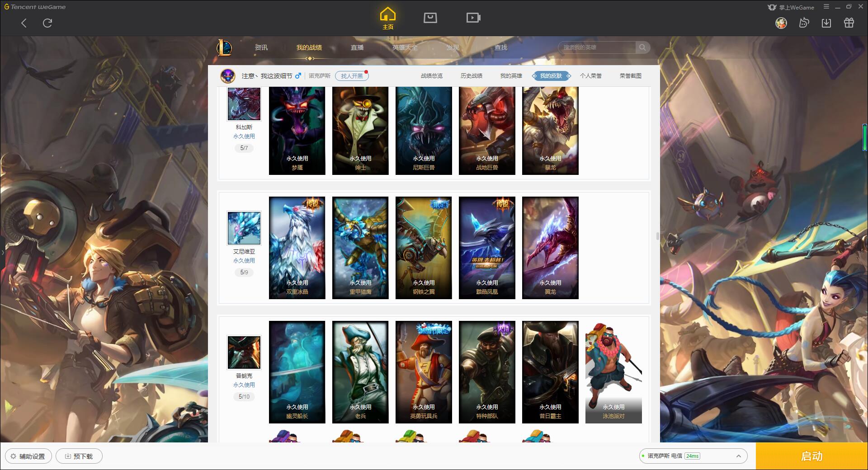The height and width of the screenshot is (470, 868).
Task: Open the 幽灵船长 skin card
Action: tap(297, 372)
